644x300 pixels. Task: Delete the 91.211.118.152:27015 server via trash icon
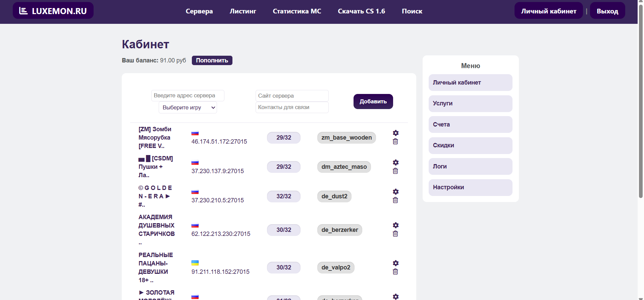[x=395, y=272]
